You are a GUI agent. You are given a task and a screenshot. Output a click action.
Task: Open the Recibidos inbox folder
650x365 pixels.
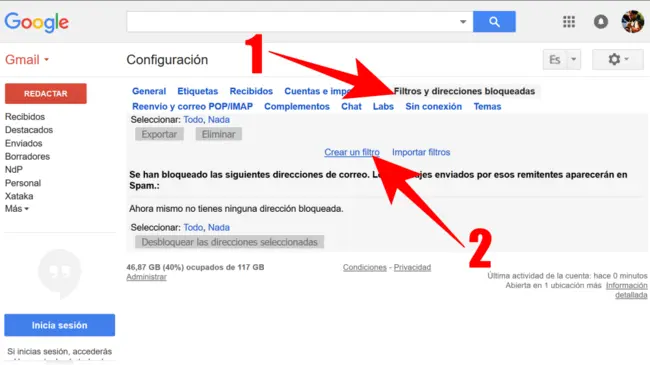(25, 117)
